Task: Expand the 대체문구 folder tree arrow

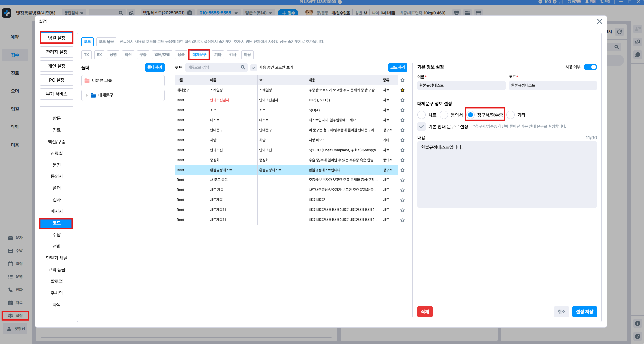Action: (x=87, y=95)
